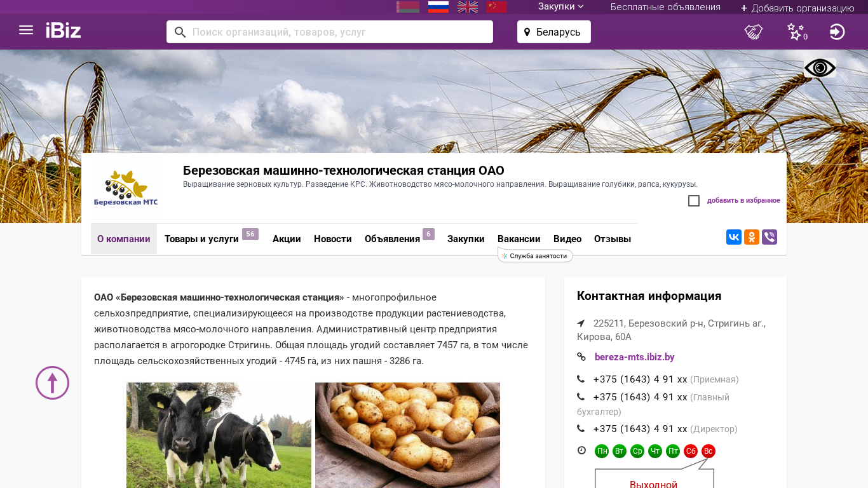The height and width of the screenshot is (488, 868).
Task: Select the Пн weekday circle
Action: tap(602, 451)
